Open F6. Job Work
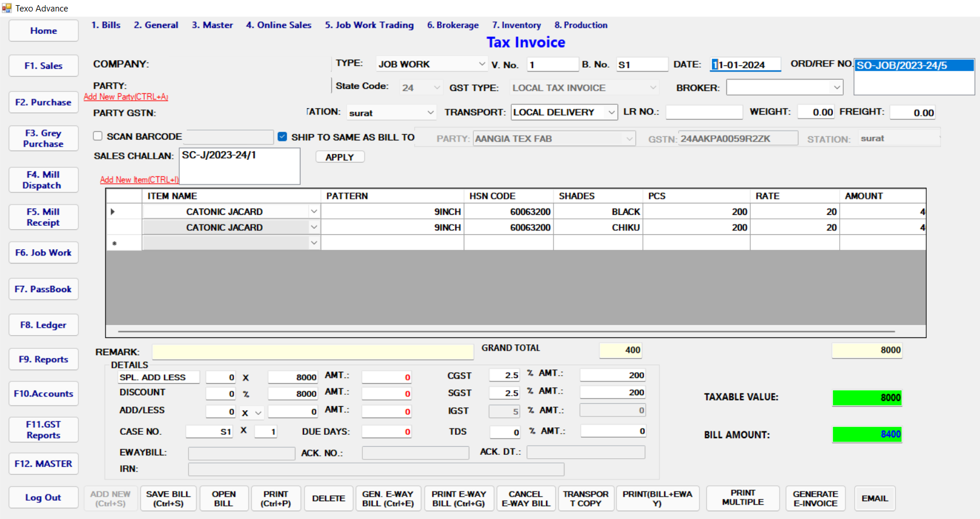The width and height of the screenshot is (980, 519). coord(44,253)
